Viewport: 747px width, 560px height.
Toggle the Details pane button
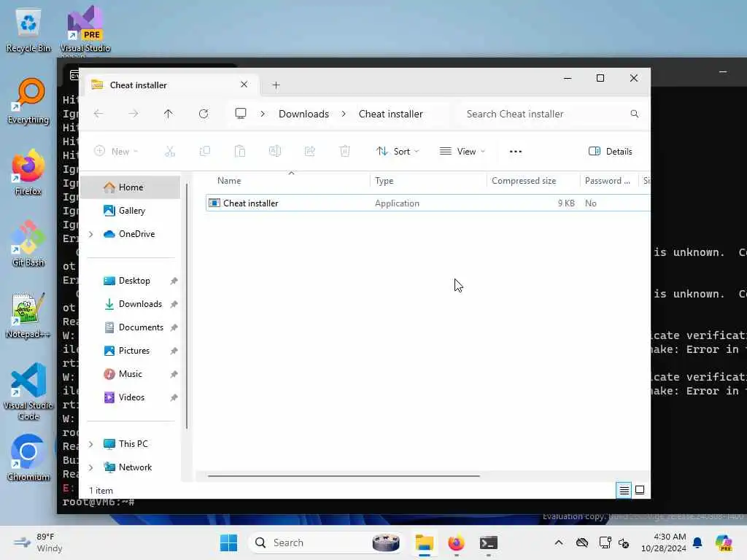tap(611, 152)
